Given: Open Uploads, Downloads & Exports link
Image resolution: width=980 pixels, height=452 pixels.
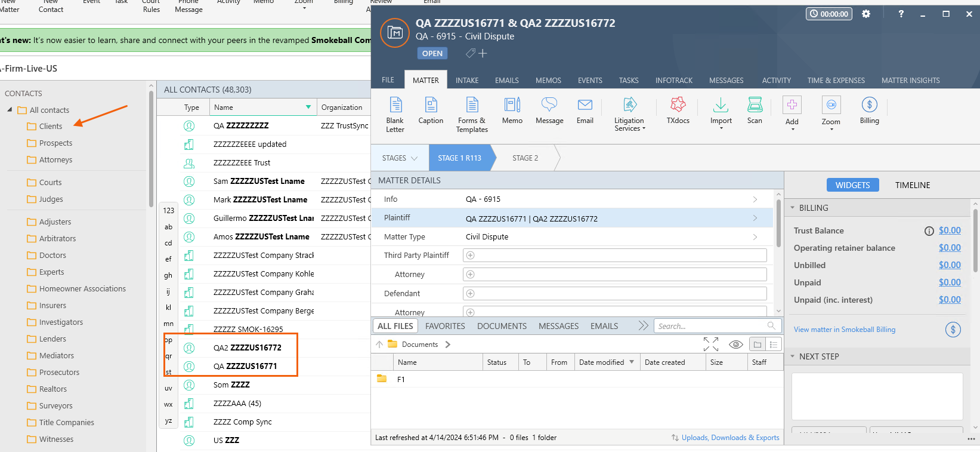Looking at the screenshot, I should point(731,438).
